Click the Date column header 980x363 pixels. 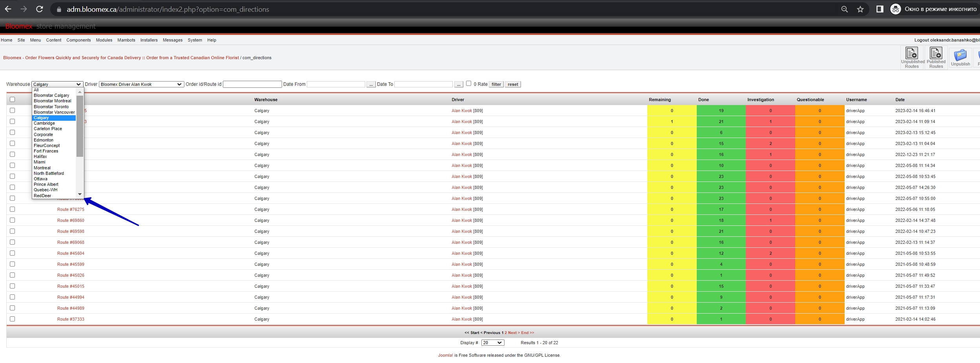tap(900, 100)
